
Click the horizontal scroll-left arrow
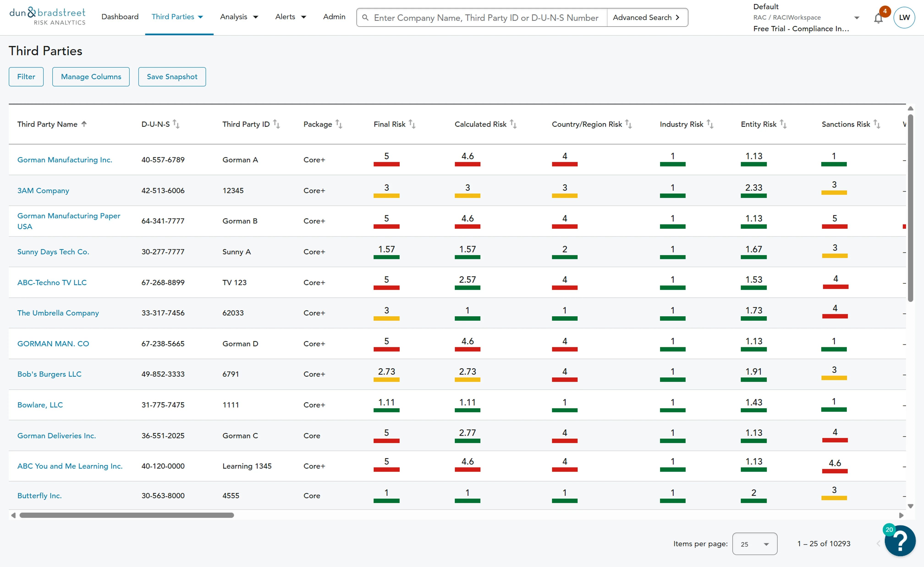[x=13, y=515]
